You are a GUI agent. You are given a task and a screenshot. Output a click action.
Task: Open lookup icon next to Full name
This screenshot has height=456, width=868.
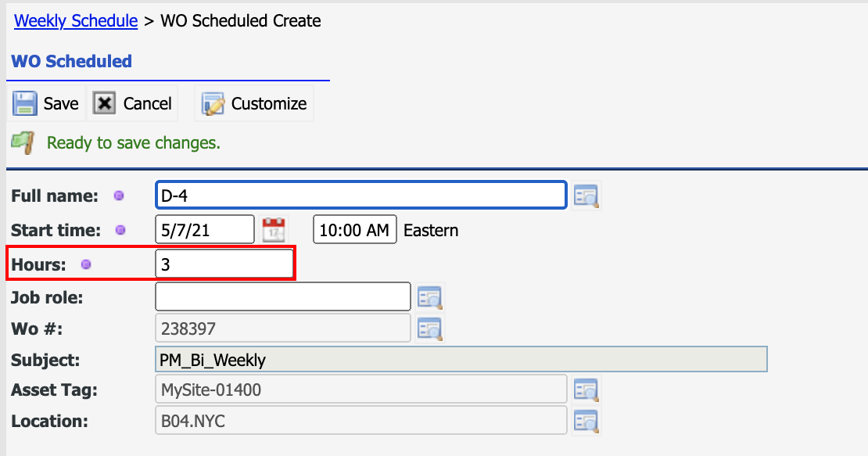[x=586, y=196]
